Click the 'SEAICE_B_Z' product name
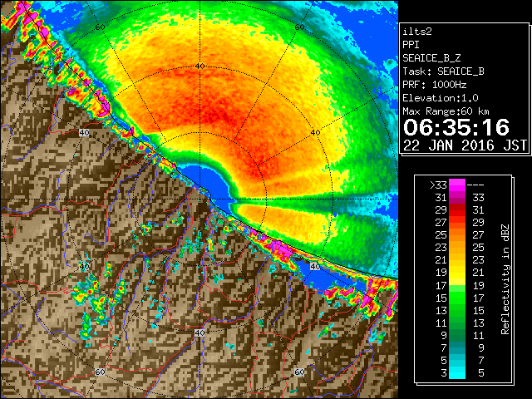Screen dimensions: 532x399 coord(431,58)
